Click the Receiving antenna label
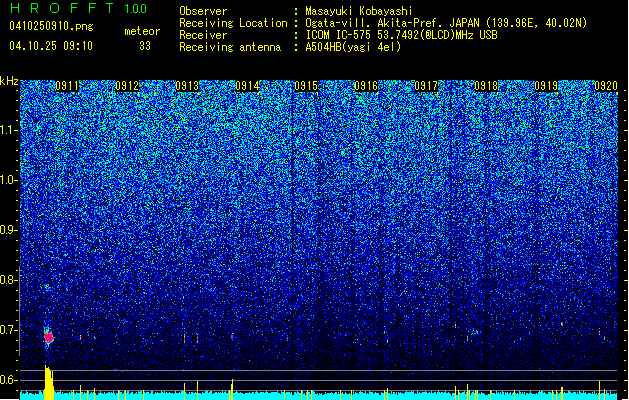This screenshot has height=400, width=629. coord(230,47)
